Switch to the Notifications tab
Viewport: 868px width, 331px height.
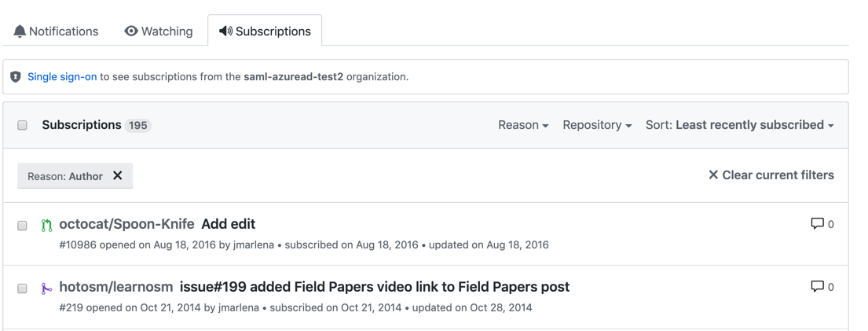[x=56, y=31]
